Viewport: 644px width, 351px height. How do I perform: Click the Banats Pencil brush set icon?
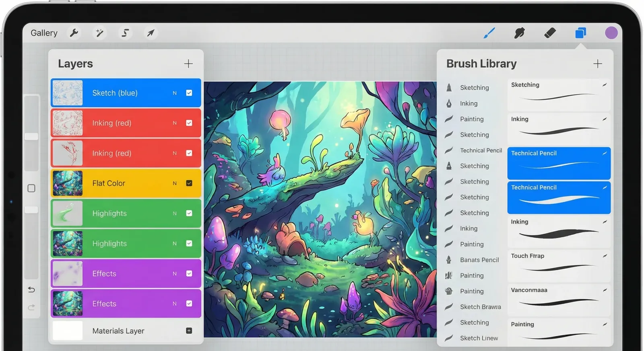449,260
